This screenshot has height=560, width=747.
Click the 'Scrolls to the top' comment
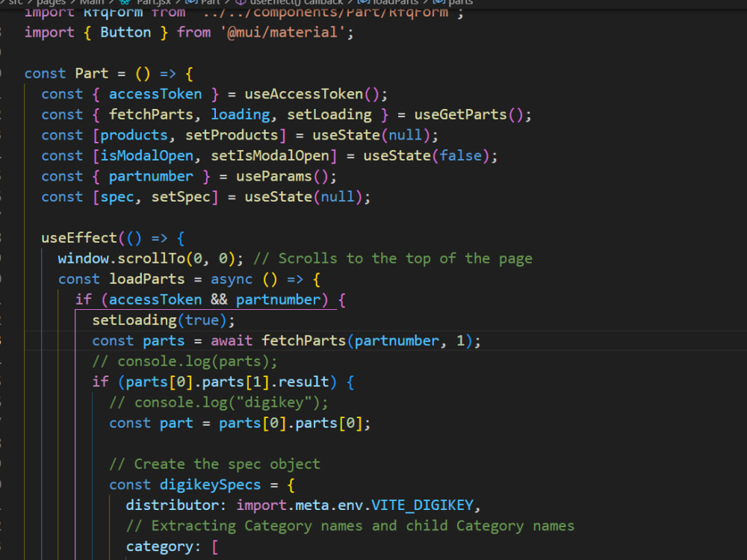click(x=393, y=258)
